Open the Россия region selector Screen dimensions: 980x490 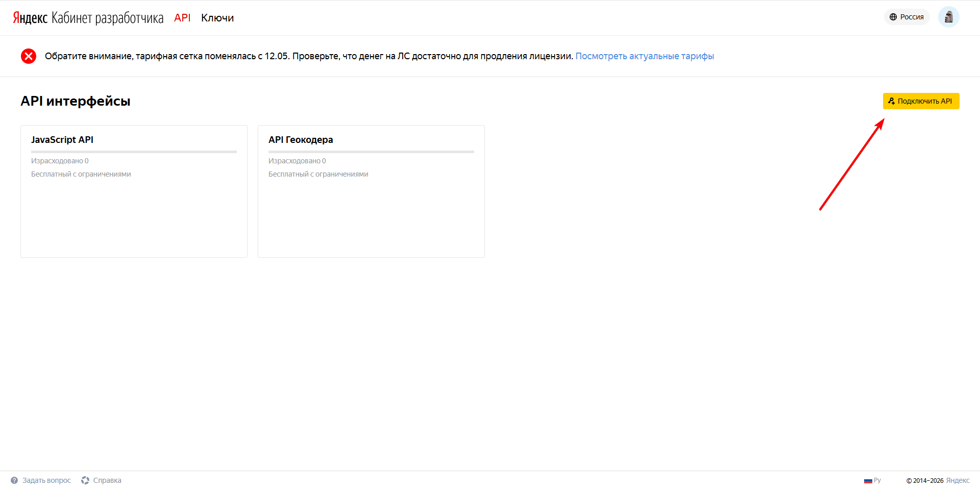[906, 17]
